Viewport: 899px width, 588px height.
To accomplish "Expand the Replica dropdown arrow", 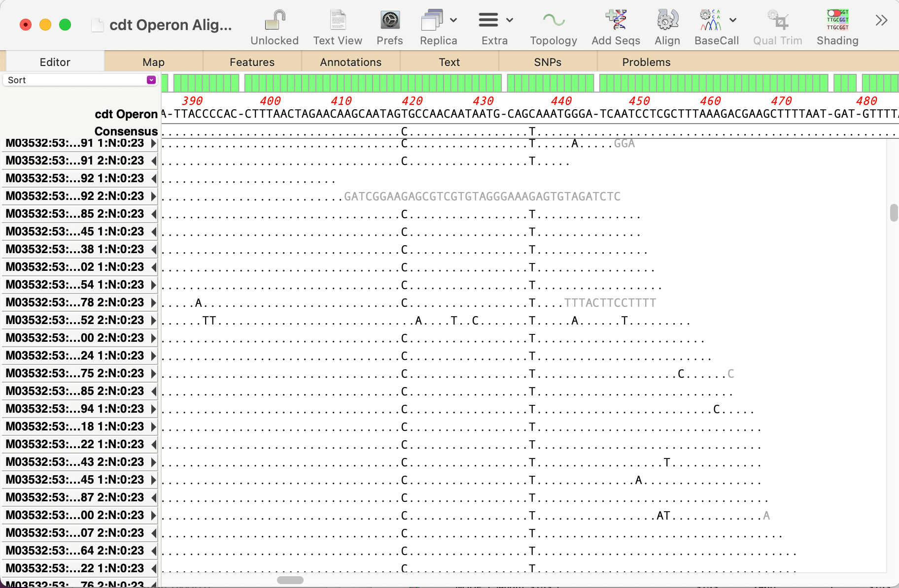I will (453, 21).
